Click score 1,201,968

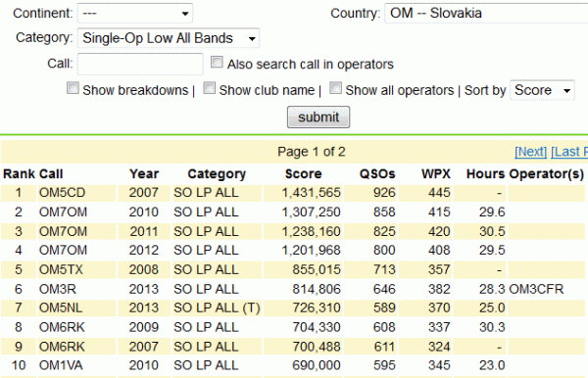pyautogui.click(x=312, y=251)
